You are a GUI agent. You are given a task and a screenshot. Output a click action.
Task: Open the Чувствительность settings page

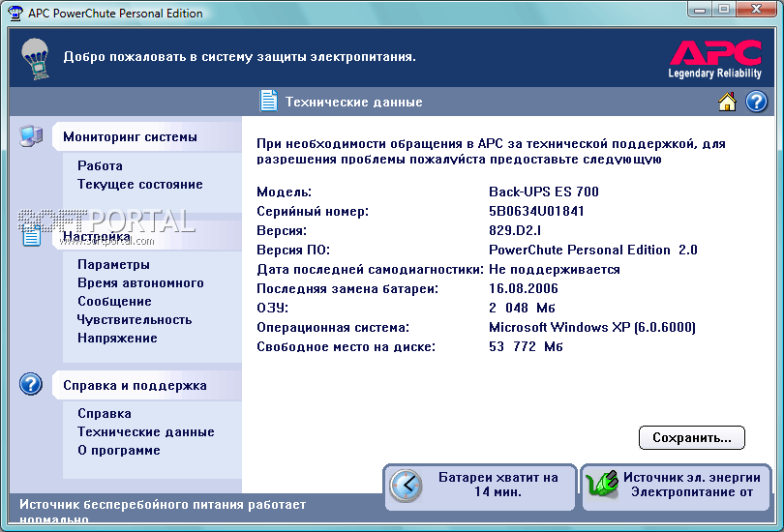click(x=135, y=320)
